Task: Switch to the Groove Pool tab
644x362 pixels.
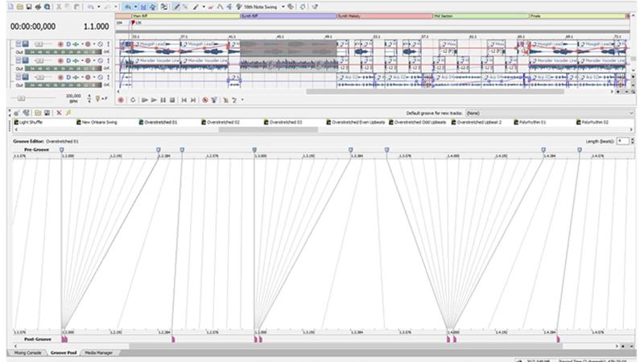Action: [64, 352]
